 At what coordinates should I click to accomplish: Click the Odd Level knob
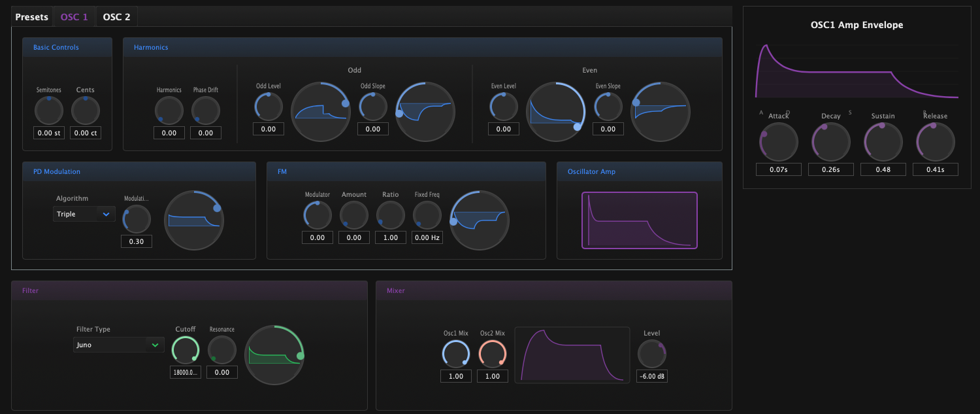[x=268, y=105]
